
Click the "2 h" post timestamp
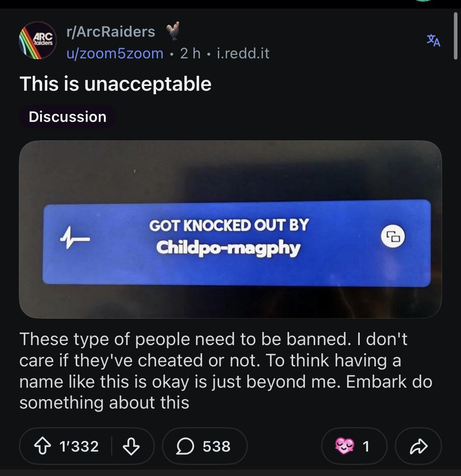coord(190,53)
